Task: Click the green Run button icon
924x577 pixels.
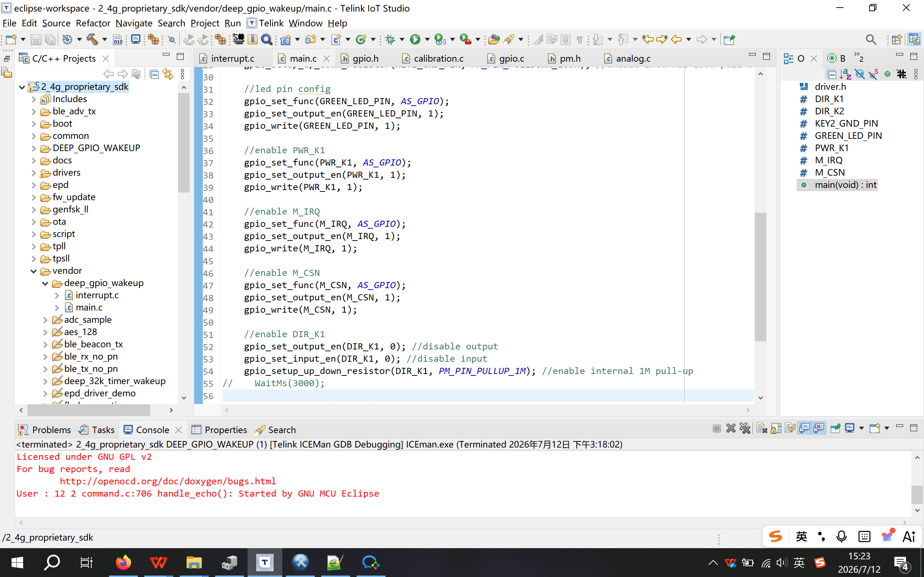Action: [415, 39]
